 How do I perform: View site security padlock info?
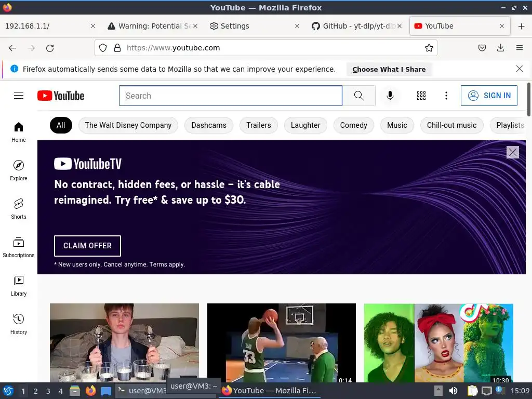(117, 48)
